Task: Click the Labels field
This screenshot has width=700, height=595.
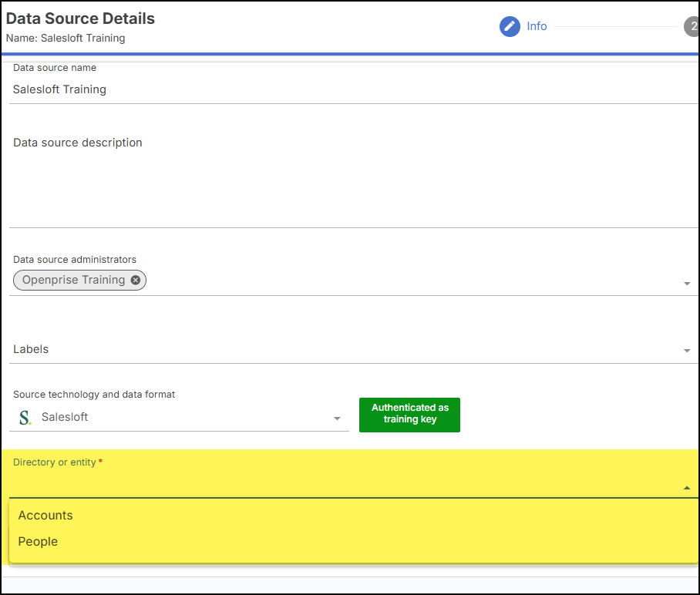Action: click(x=354, y=349)
